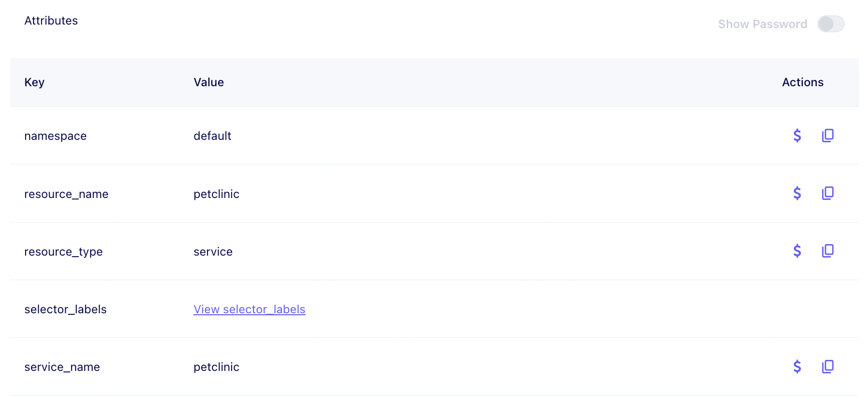Click the dollar-sign icon for namespace row
Image resolution: width=868 pixels, height=402 pixels.
click(x=797, y=135)
